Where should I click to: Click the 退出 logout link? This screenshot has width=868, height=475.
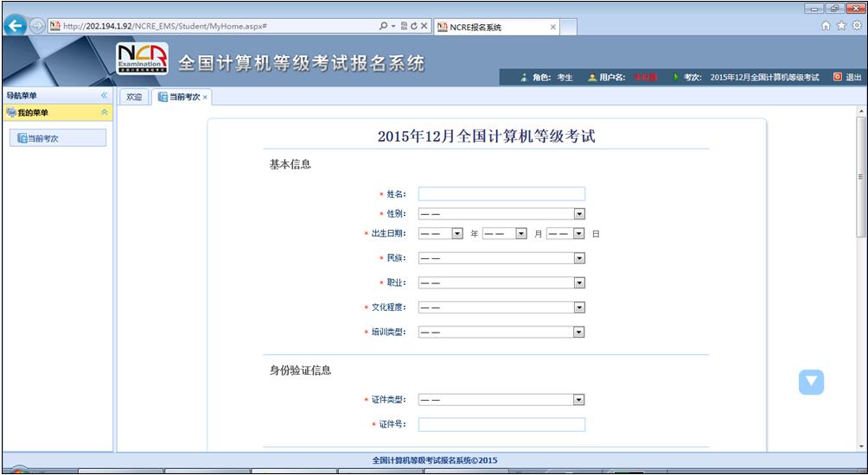[x=853, y=78]
